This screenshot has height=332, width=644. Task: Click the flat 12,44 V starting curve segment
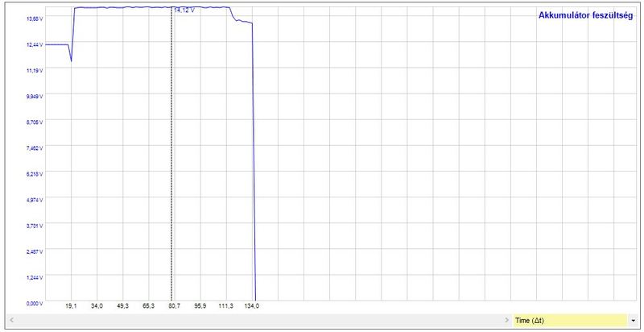[56, 44]
